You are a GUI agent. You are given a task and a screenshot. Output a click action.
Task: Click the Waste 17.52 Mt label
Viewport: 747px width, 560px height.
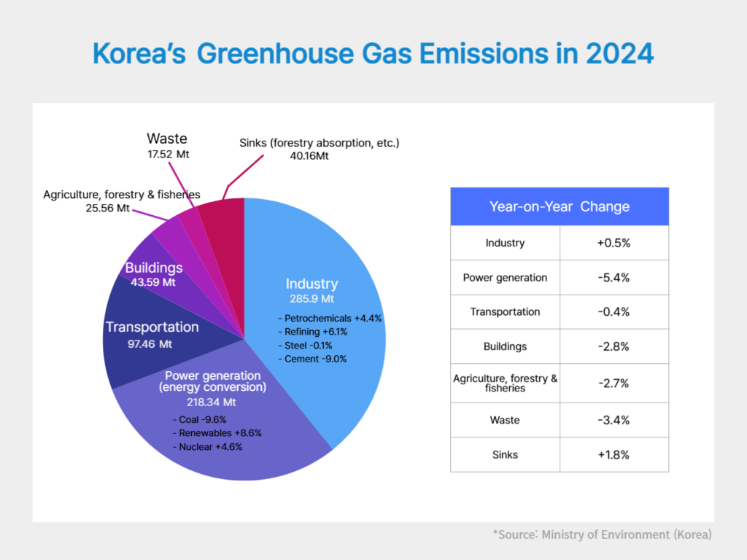167,144
